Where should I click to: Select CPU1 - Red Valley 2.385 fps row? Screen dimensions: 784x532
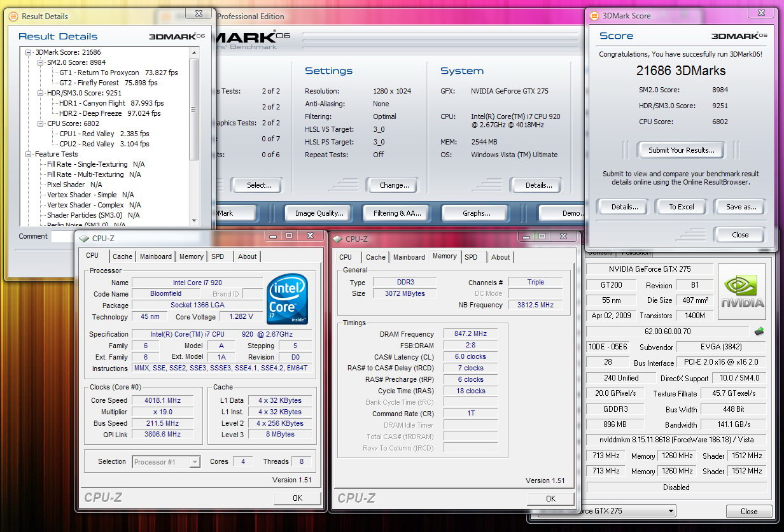104,134
